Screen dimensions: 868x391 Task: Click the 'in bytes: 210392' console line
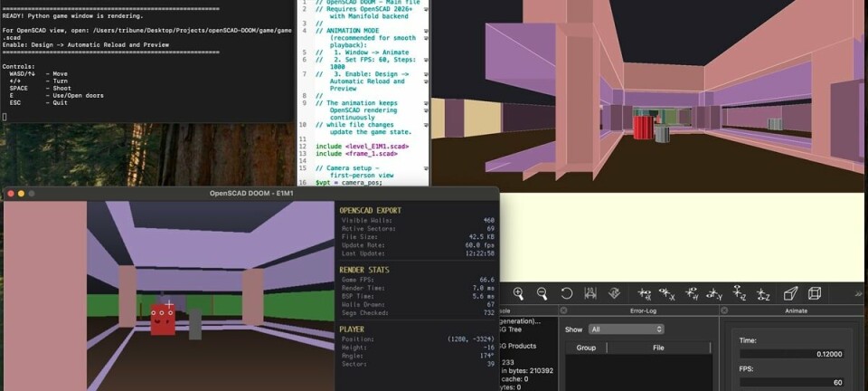tap(527, 370)
